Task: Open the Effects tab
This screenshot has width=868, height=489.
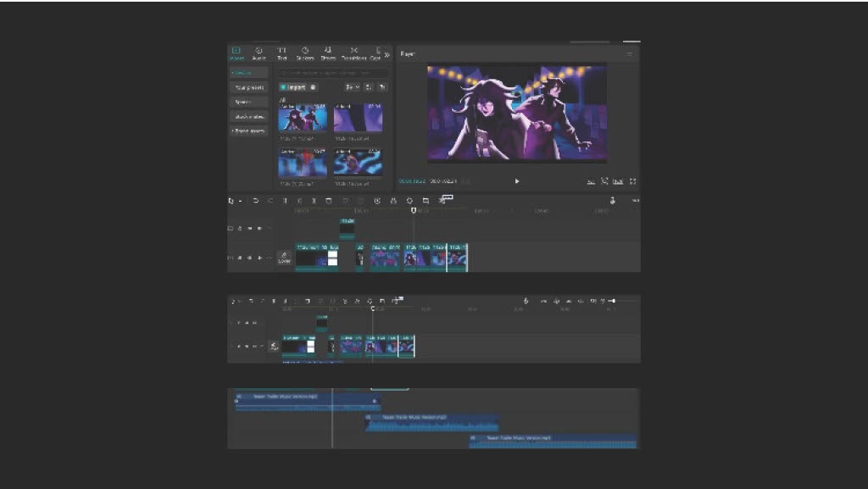Action: click(328, 53)
